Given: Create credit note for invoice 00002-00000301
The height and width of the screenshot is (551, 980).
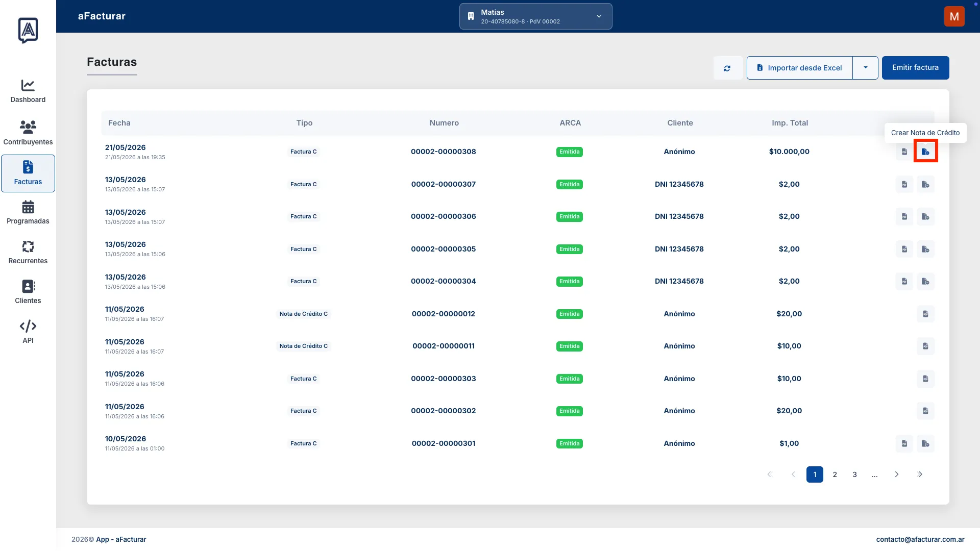Looking at the screenshot, I should click(925, 443).
